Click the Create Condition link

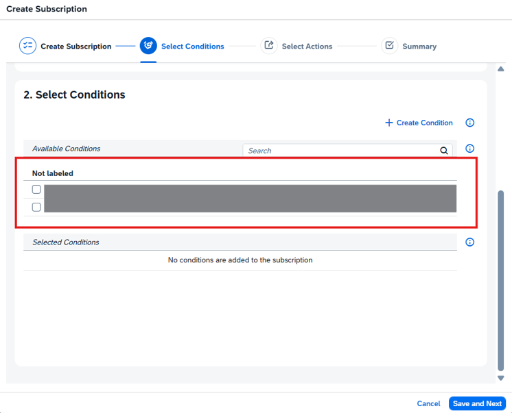[x=424, y=123]
